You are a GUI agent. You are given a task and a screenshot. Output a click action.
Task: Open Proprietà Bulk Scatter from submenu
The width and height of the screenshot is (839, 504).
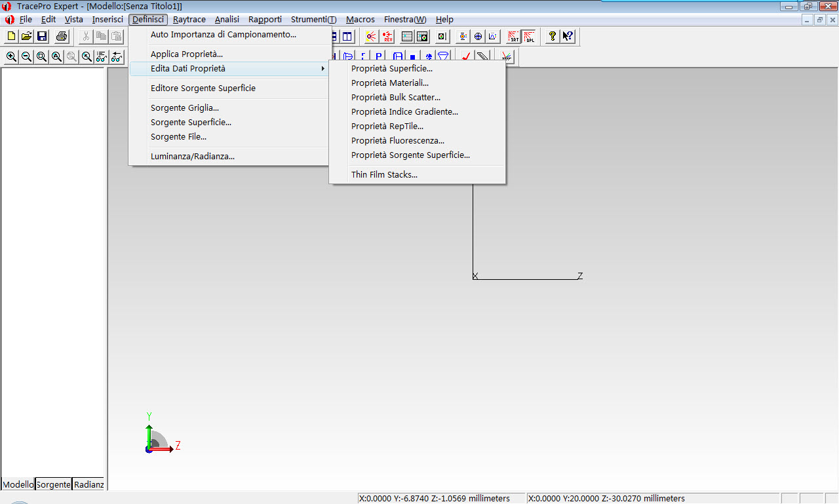[x=418, y=97]
